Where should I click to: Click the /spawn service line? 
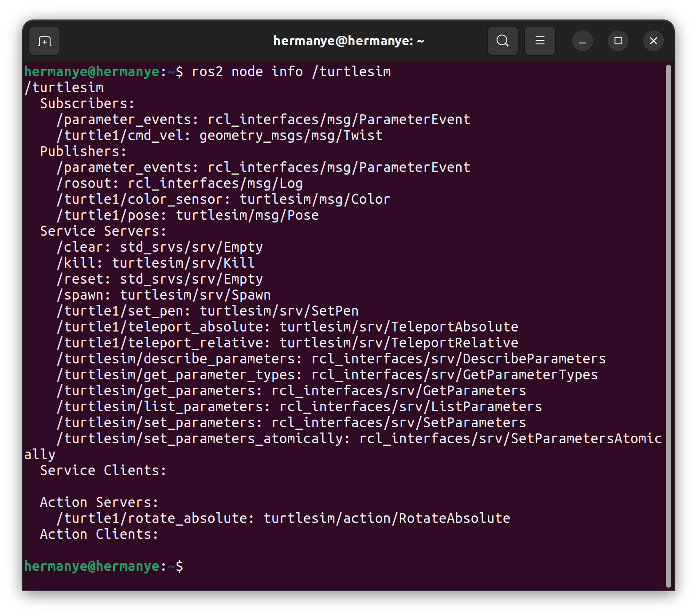164,295
